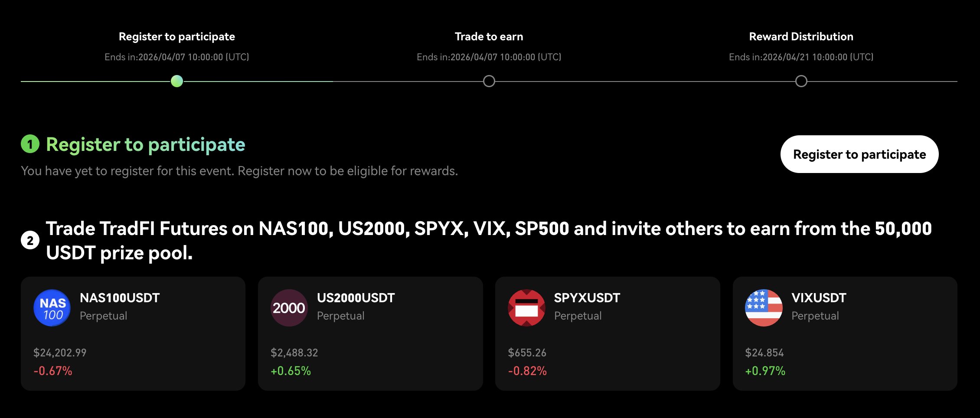Open the SPYXUSDT Perpetual contract name
This screenshot has height=418, width=980.
coord(587,298)
